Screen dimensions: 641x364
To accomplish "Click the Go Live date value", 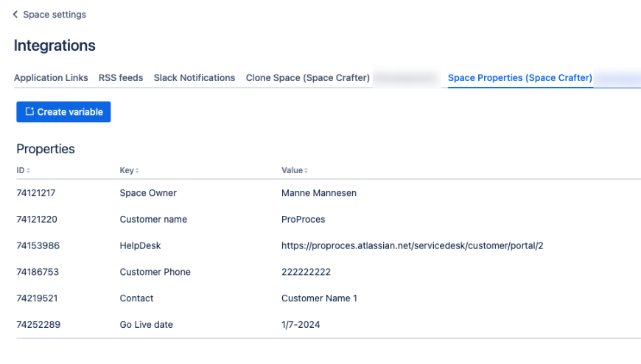I will point(301,325).
